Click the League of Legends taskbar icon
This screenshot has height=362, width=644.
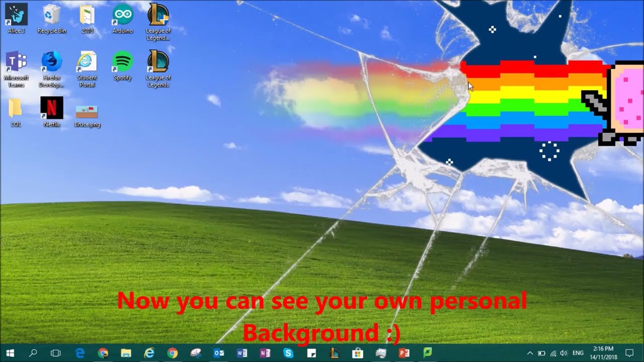coord(335,353)
